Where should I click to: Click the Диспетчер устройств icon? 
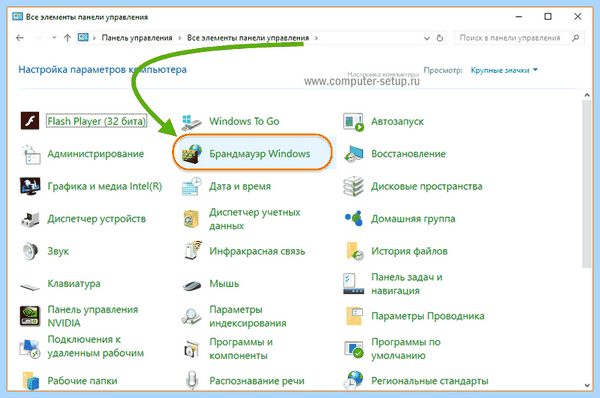30,219
